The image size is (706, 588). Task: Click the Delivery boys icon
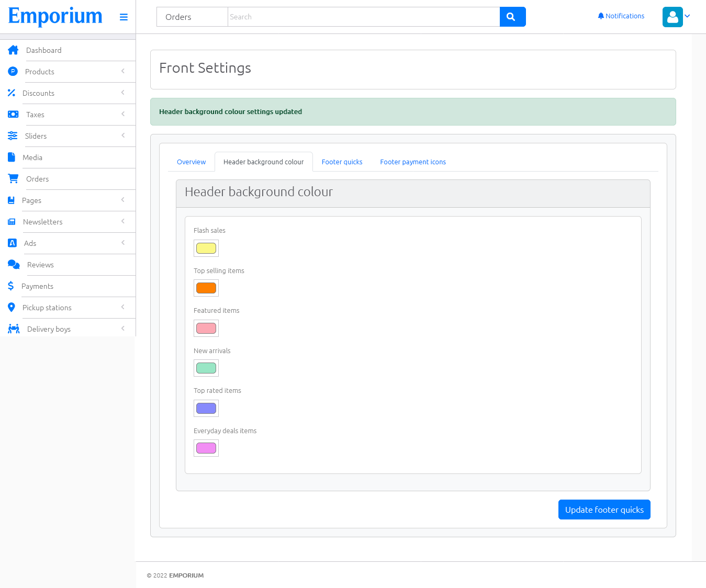[13, 329]
